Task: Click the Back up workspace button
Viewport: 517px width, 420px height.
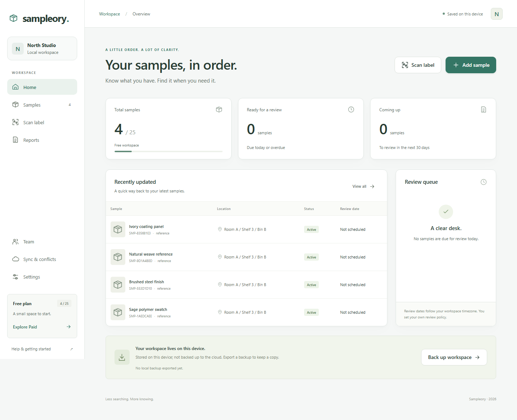Action: (454, 357)
